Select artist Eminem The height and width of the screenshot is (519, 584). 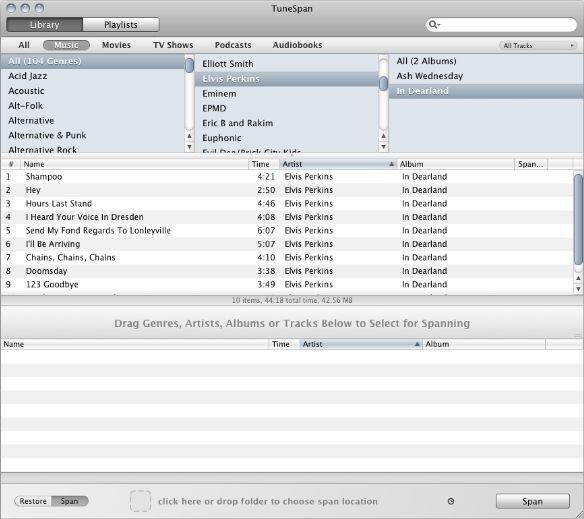coord(287,94)
